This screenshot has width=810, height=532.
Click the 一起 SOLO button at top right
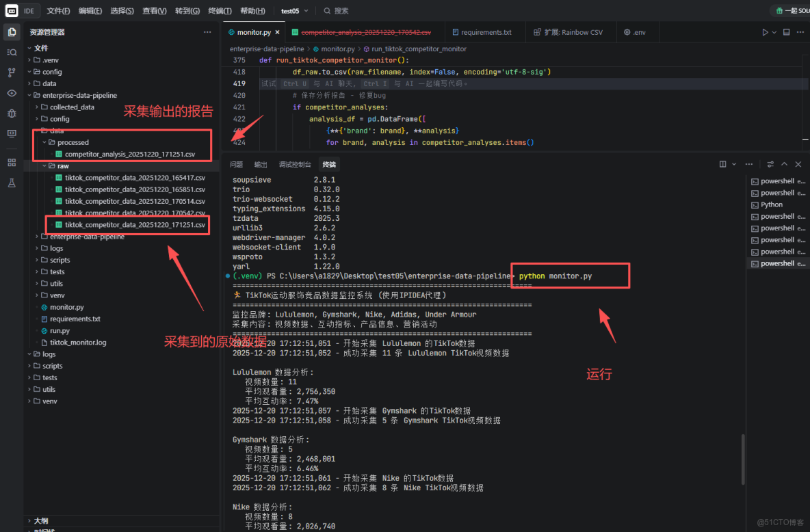click(x=792, y=10)
